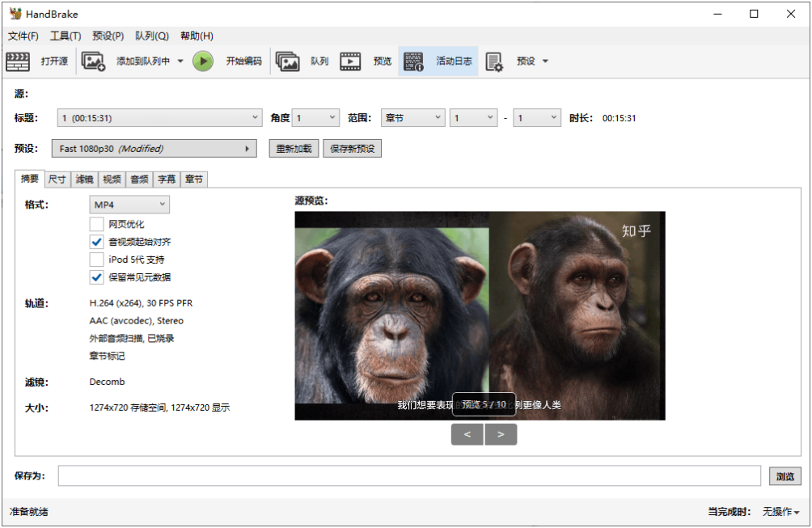The width and height of the screenshot is (812, 528).
Task: Open the end chapter dropdown
Action: click(537, 118)
